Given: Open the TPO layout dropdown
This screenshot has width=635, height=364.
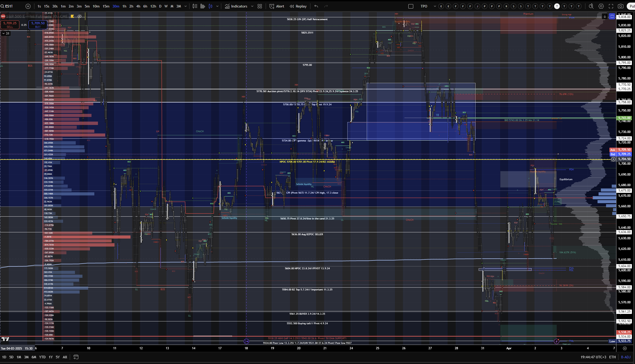Looking at the screenshot, I should point(435,6).
